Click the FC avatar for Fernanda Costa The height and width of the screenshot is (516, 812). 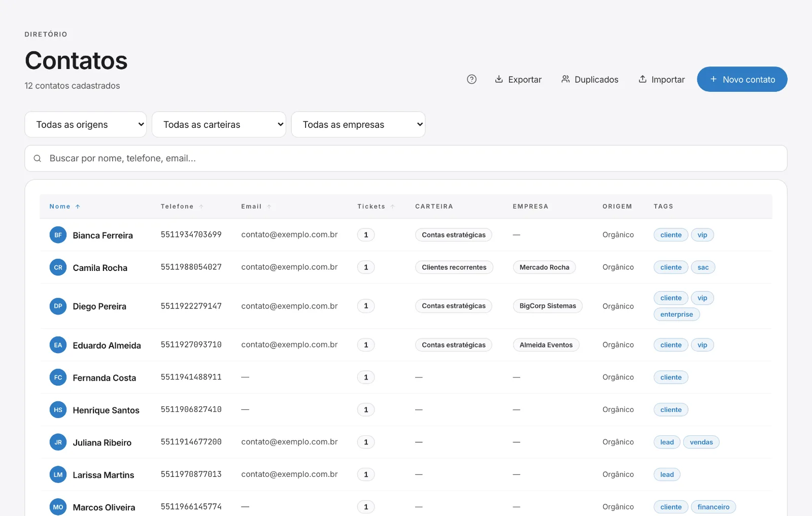[58, 377]
